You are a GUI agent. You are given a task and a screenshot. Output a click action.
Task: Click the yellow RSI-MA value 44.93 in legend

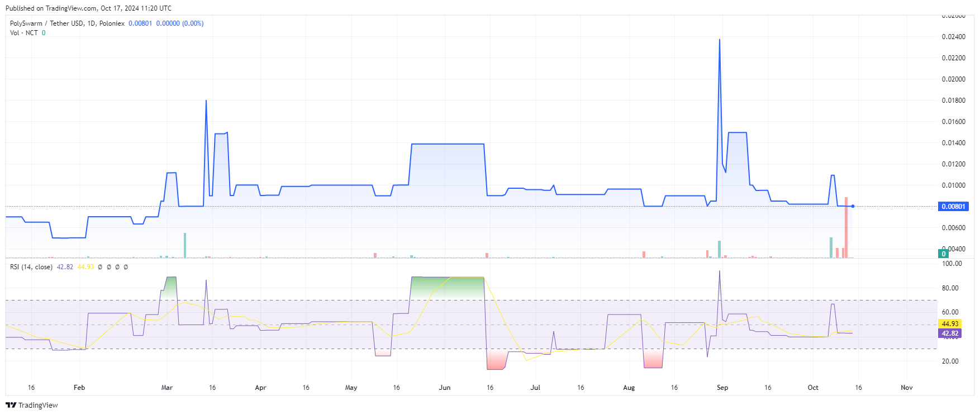pos(85,267)
